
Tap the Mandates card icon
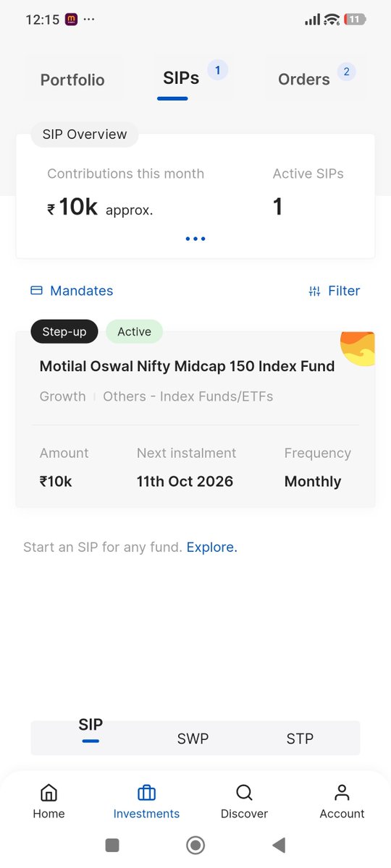point(36,291)
